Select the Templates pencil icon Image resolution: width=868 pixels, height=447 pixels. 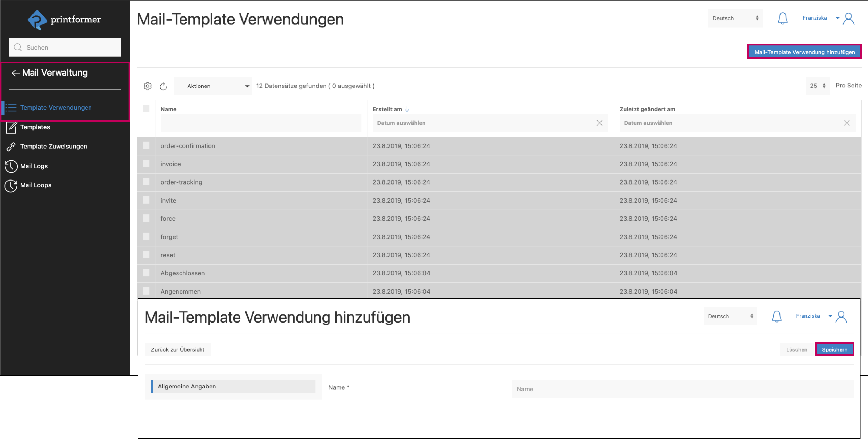(x=11, y=127)
